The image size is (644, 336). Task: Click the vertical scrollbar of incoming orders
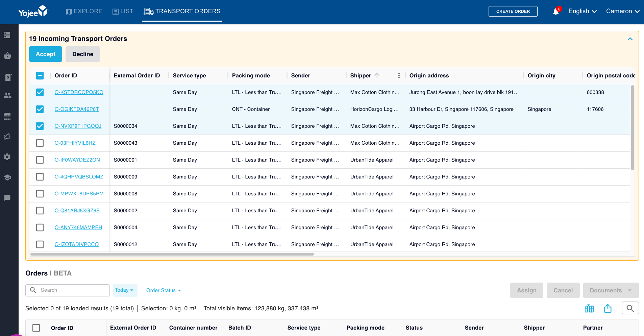point(632,128)
